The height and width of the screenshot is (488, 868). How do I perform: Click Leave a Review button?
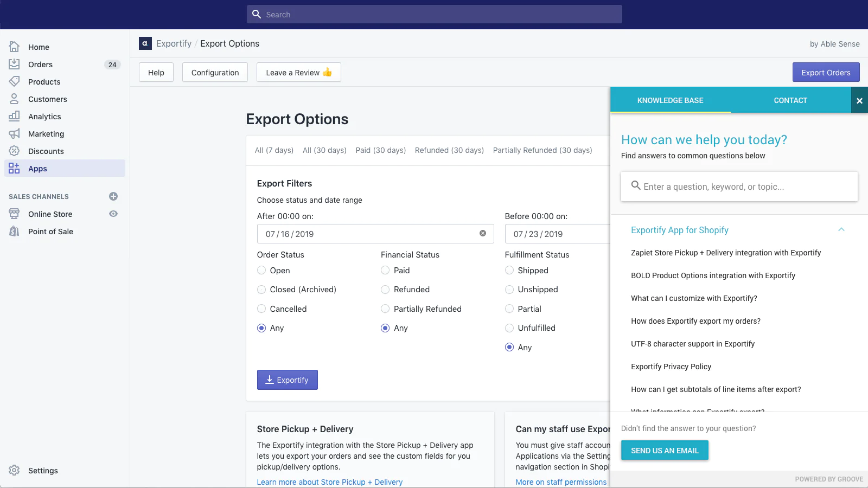299,72
